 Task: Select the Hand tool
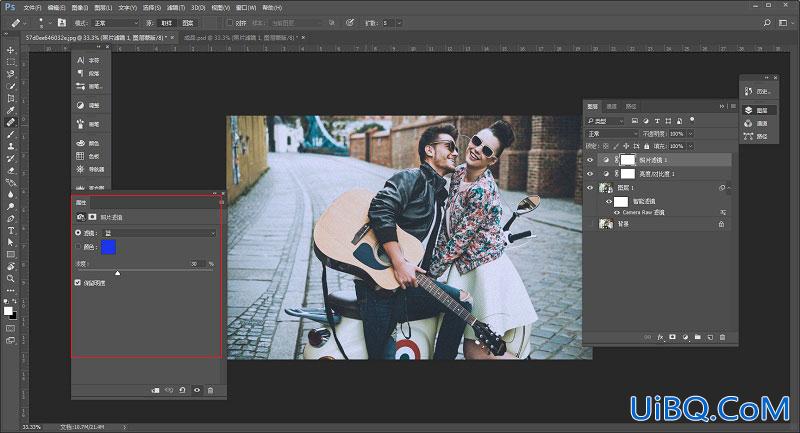pyautogui.click(x=11, y=267)
